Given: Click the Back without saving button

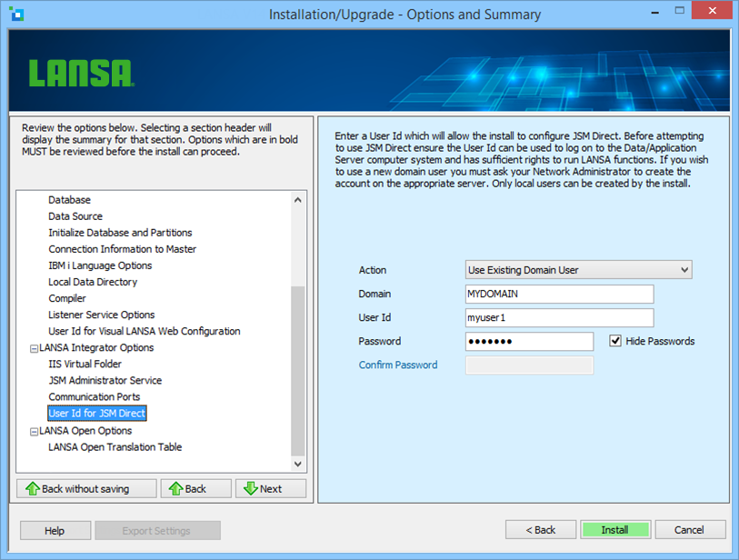Looking at the screenshot, I should (86, 489).
